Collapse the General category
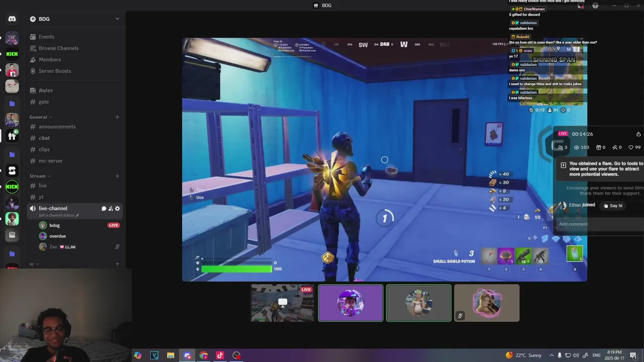This screenshot has height=362, width=644. pos(41,117)
